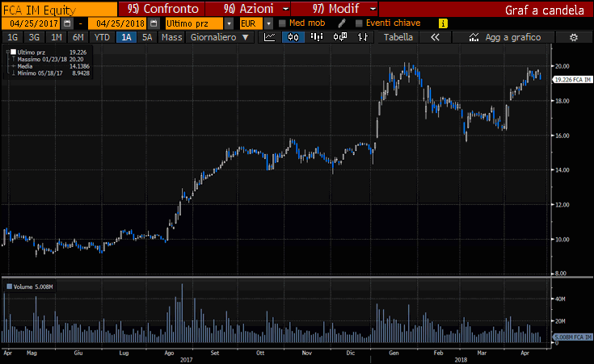Click the 5.008M FCA IM volume label

(x=572, y=337)
